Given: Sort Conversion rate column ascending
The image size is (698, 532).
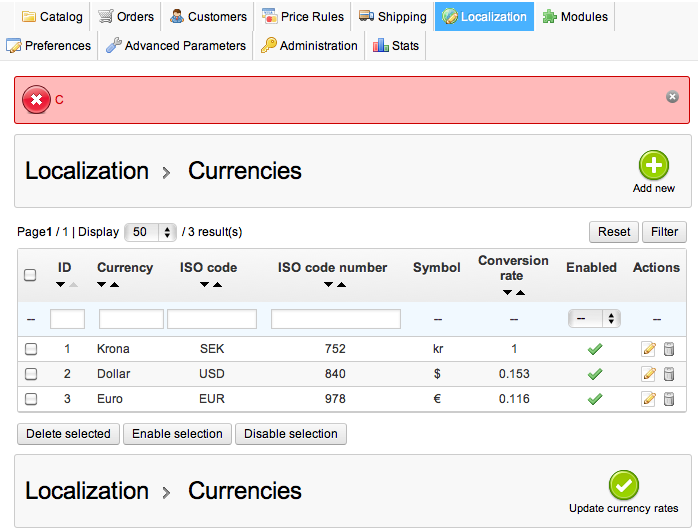Looking at the screenshot, I should 520,292.
